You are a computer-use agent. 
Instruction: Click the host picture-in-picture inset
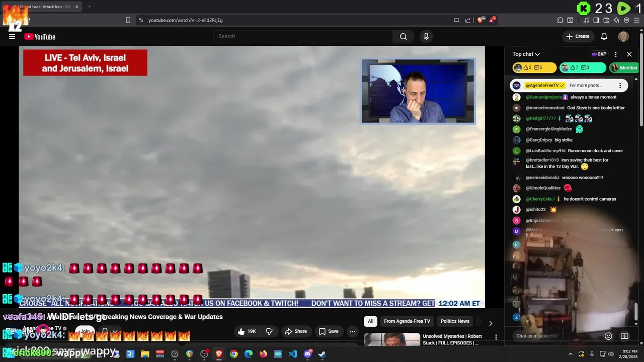coord(418,91)
